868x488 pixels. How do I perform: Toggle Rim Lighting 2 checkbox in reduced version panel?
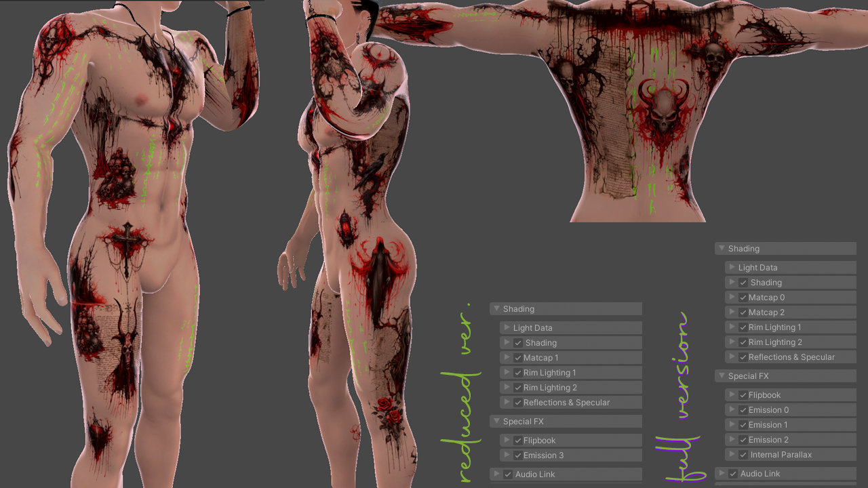point(518,388)
